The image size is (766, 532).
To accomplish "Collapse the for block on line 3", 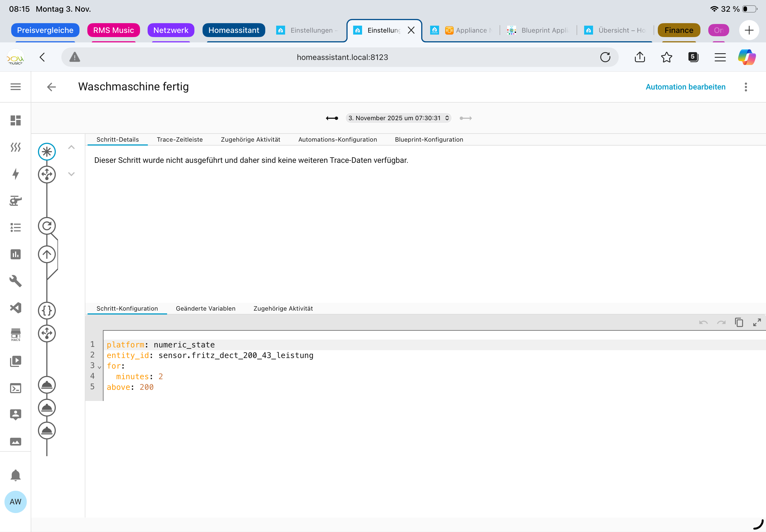I will pos(99,367).
